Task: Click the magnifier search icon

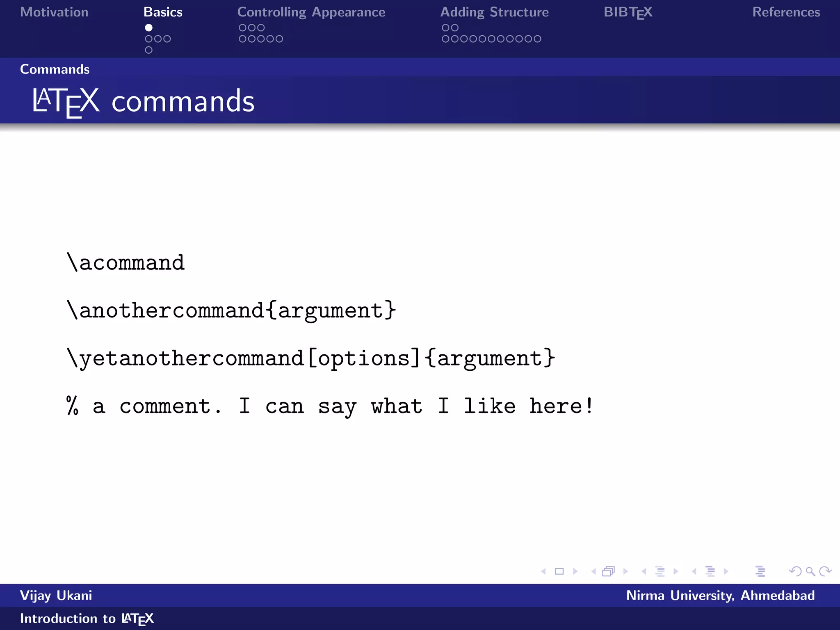Action: tap(810, 571)
